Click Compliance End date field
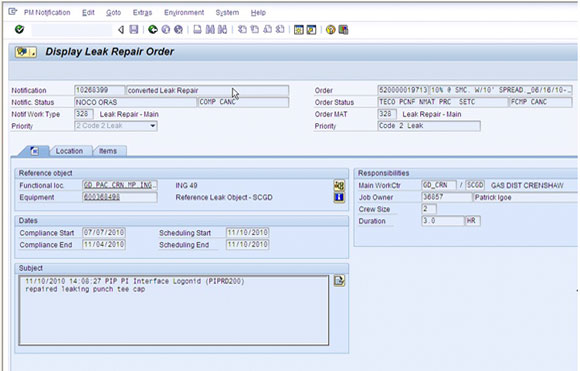Image resolution: width=580 pixels, height=371 pixels. tap(104, 244)
